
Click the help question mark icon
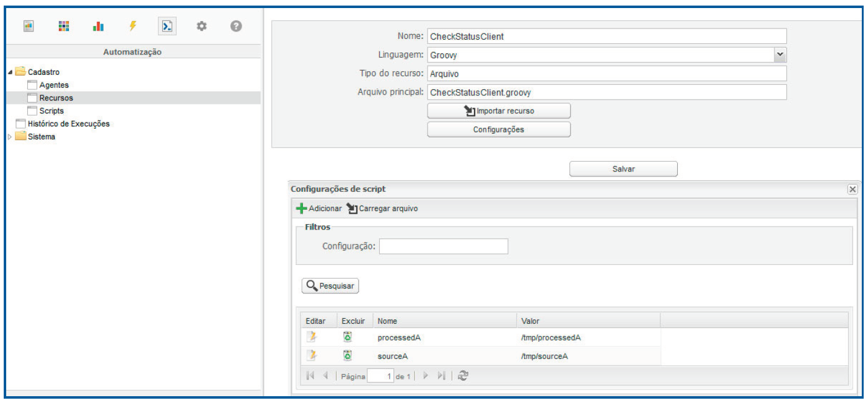pos(235,26)
